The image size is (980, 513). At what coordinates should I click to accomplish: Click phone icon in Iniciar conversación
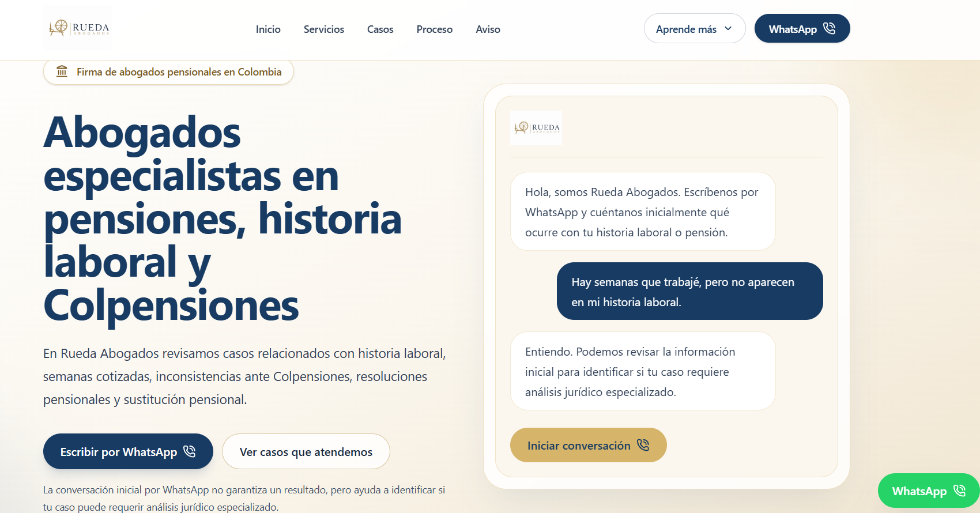coord(643,445)
